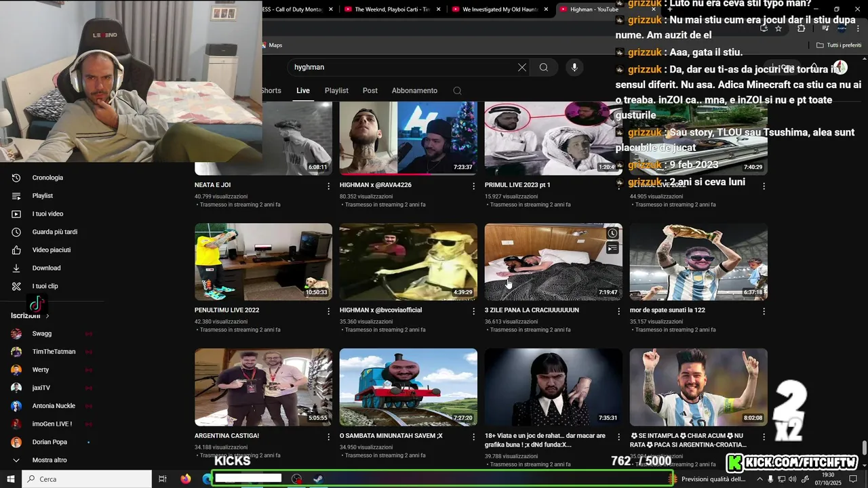Play the ARGENTINA CASTIGA! thumbnail
This screenshot has width=868, height=488.
pos(263,387)
